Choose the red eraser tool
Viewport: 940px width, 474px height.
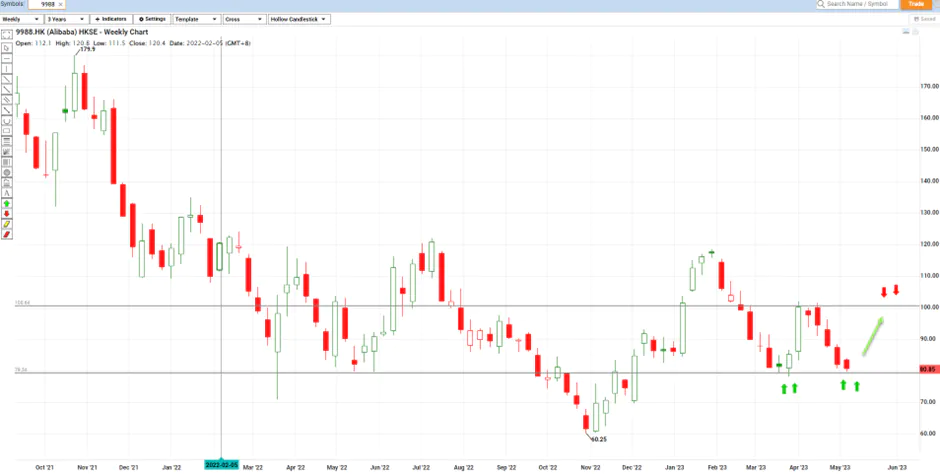7,234
